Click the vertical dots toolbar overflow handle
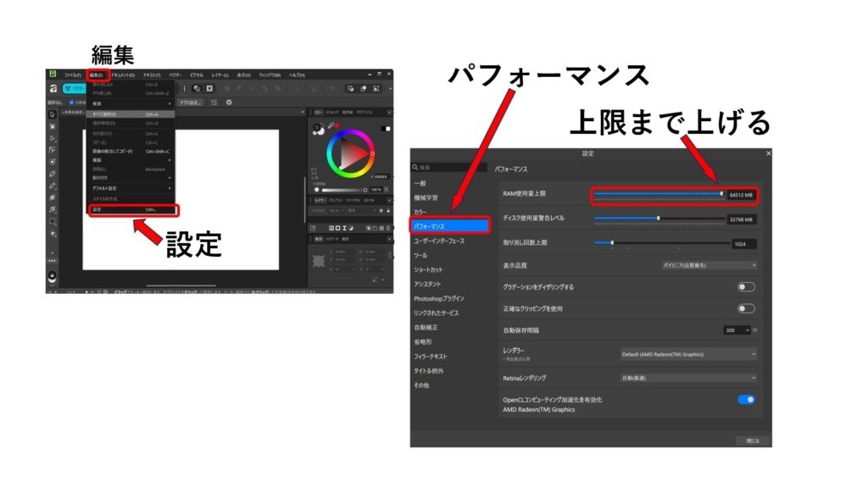 pos(184,89)
